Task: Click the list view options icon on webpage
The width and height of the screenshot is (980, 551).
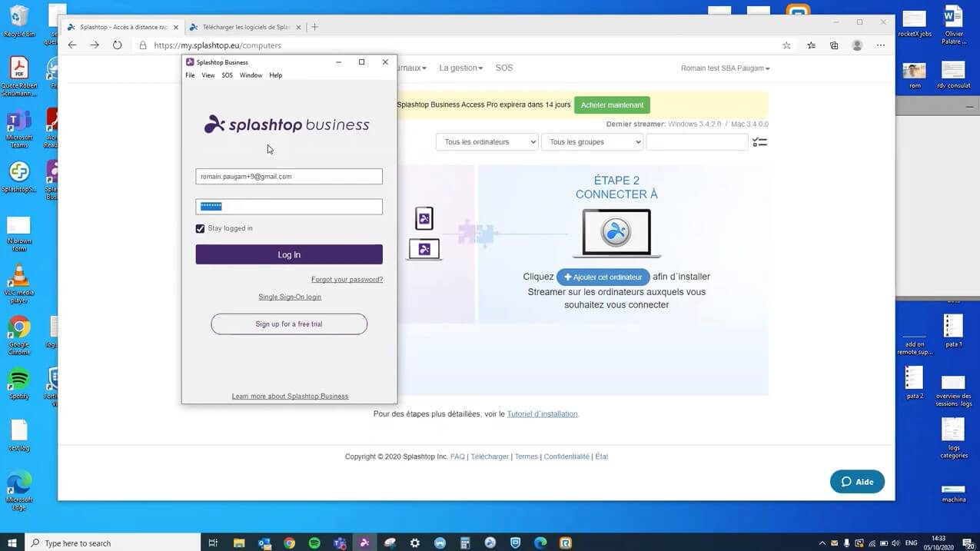Action: [x=759, y=142]
